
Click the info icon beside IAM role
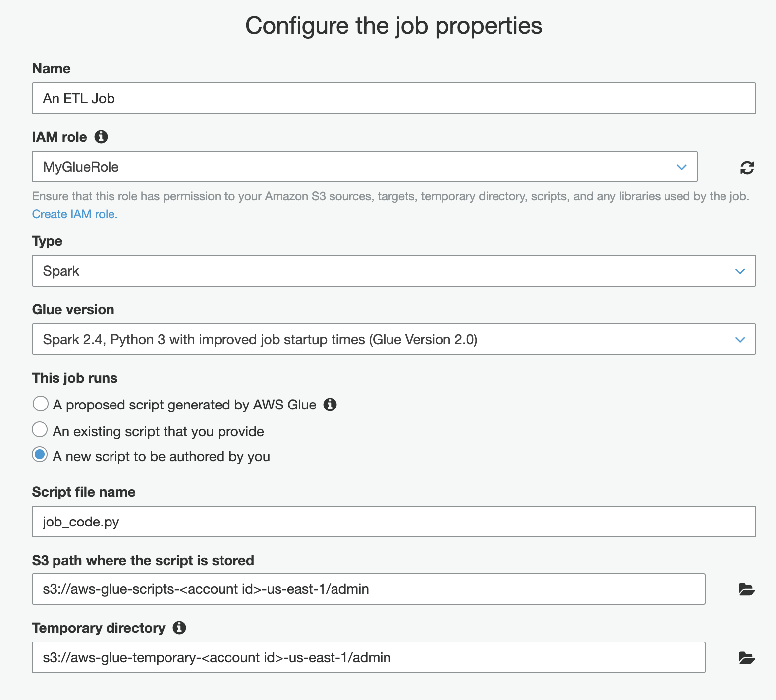(x=101, y=137)
